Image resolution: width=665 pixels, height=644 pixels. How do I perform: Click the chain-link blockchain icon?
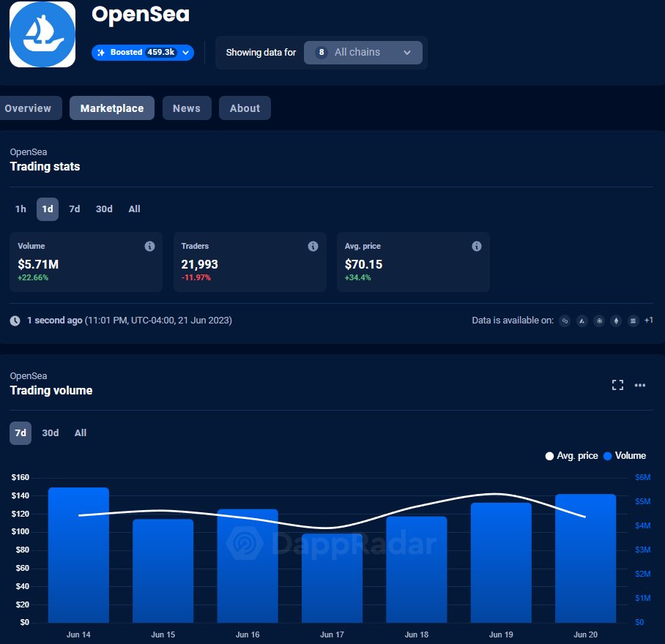click(565, 321)
